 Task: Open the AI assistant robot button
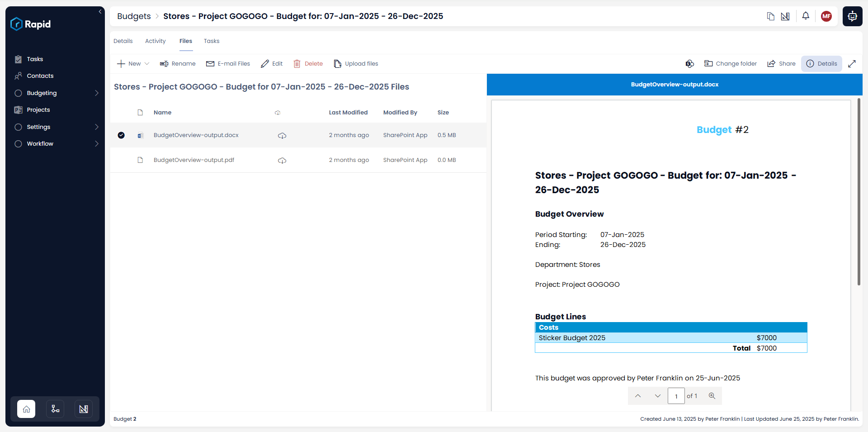click(x=852, y=16)
